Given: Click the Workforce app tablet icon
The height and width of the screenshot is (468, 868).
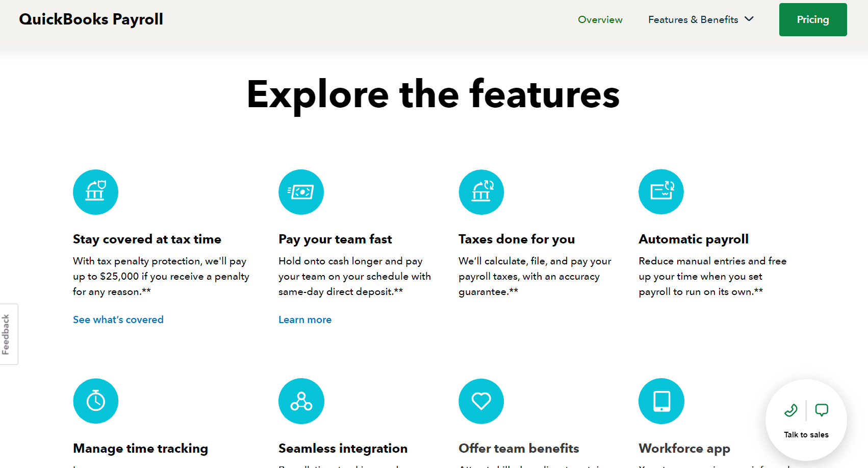Looking at the screenshot, I should [x=661, y=401].
